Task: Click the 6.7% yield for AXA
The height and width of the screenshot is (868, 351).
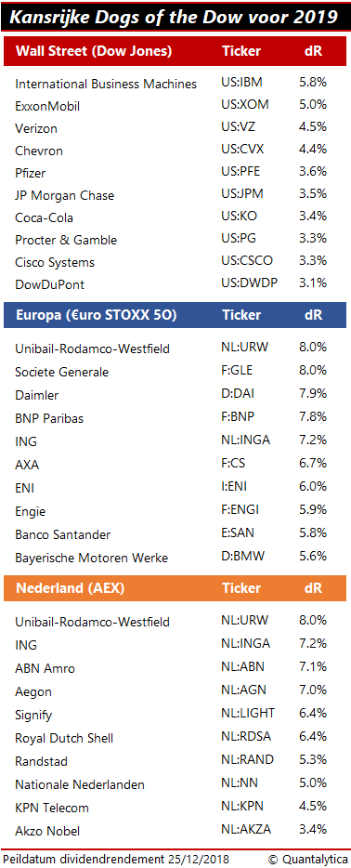Action: coord(313,463)
